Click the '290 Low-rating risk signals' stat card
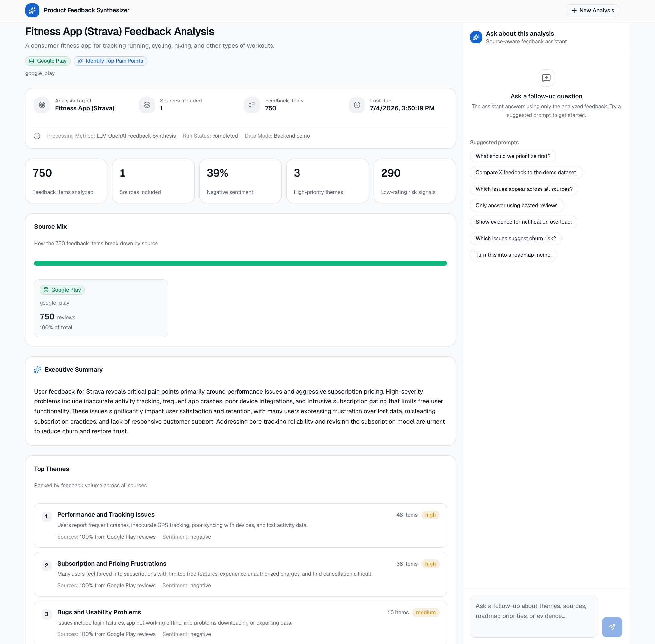Image resolution: width=655 pixels, height=644 pixels. pos(414,181)
